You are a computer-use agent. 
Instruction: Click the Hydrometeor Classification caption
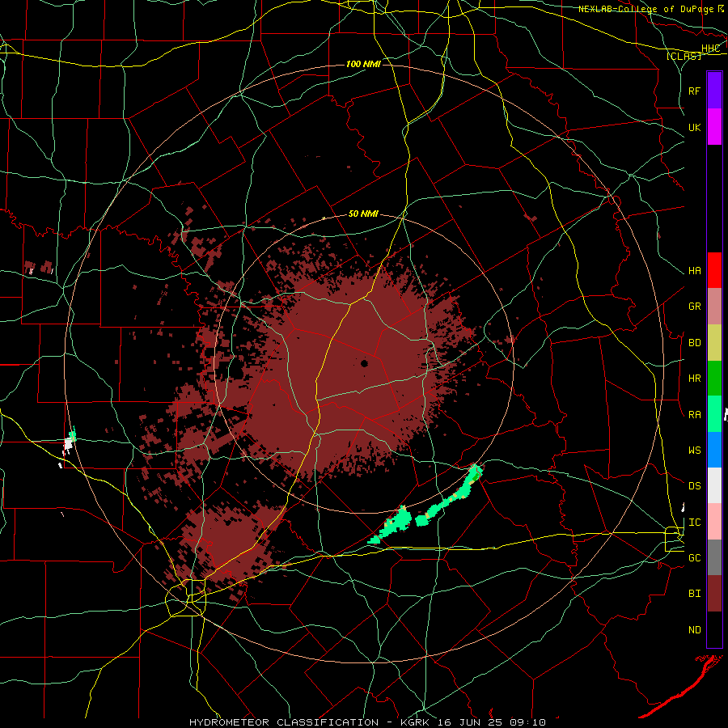(x=367, y=722)
